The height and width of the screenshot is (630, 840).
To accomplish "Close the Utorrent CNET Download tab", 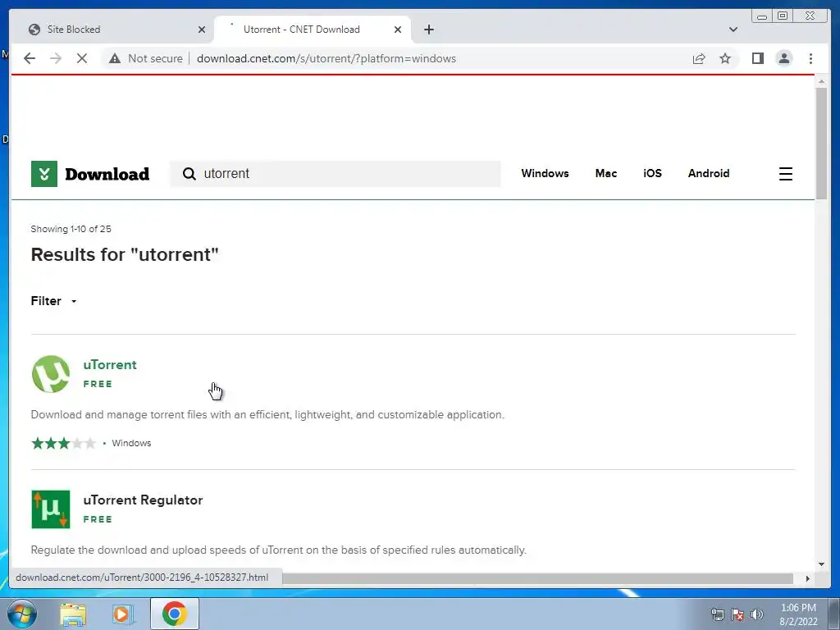I will 398,30.
